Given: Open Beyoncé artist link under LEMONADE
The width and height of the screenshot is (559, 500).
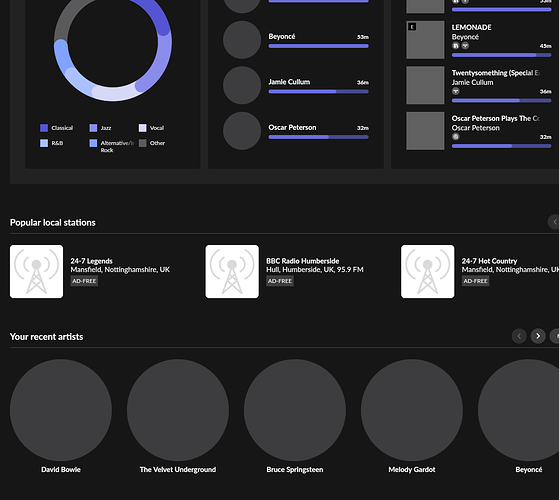Looking at the screenshot, I should tap(465, 37).
